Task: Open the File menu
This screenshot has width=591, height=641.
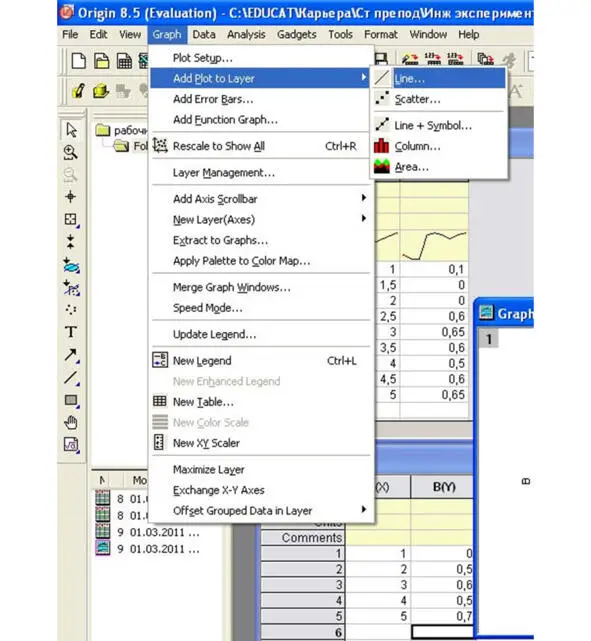Action: click(x=70, y=34)
